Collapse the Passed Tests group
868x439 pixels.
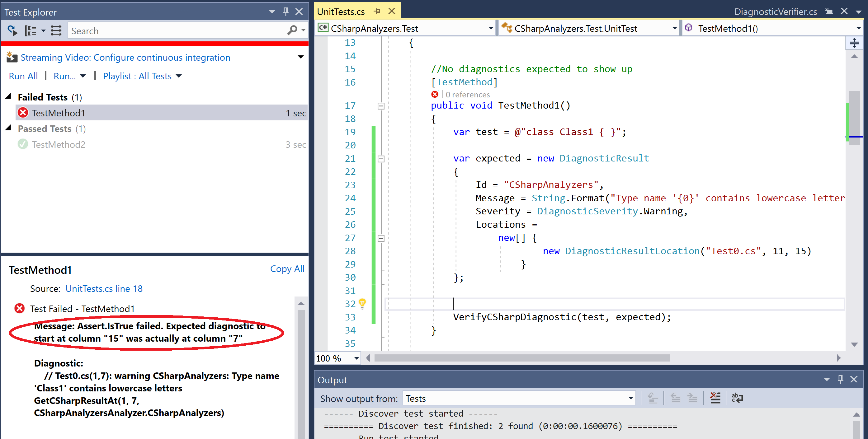click(9, 128)
